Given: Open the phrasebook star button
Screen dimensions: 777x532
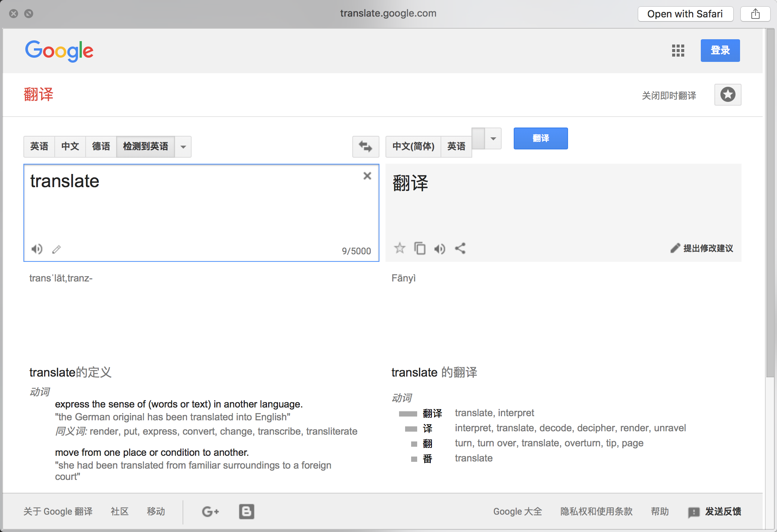Looking at the screenshot, I should pyautogui.click(x=728, y=95).
